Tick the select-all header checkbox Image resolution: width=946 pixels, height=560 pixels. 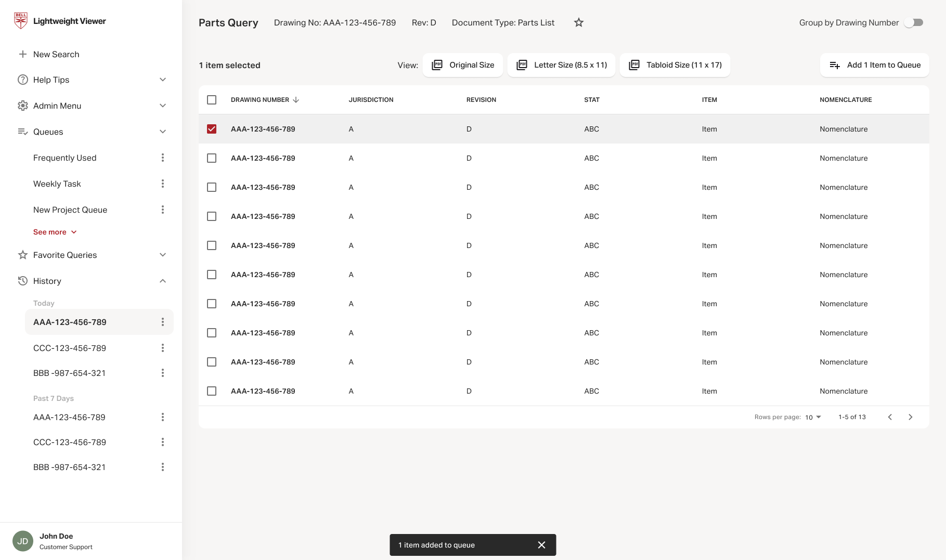click(212, 100)
